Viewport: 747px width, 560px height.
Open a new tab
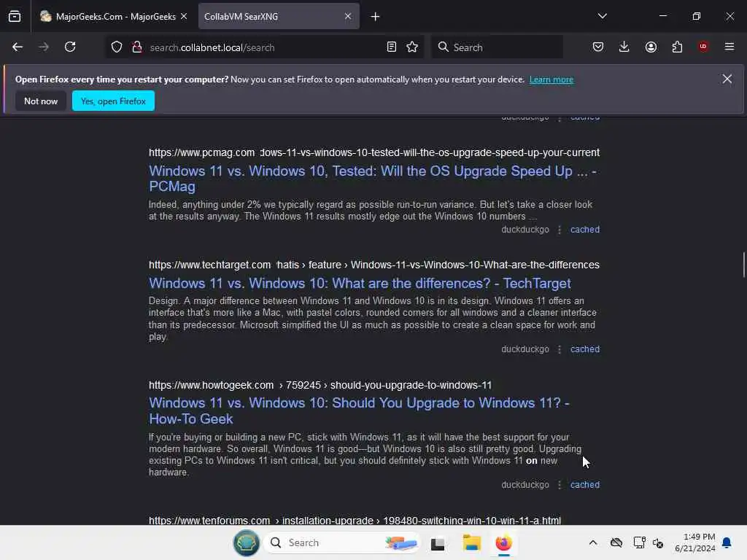(376, 17)
